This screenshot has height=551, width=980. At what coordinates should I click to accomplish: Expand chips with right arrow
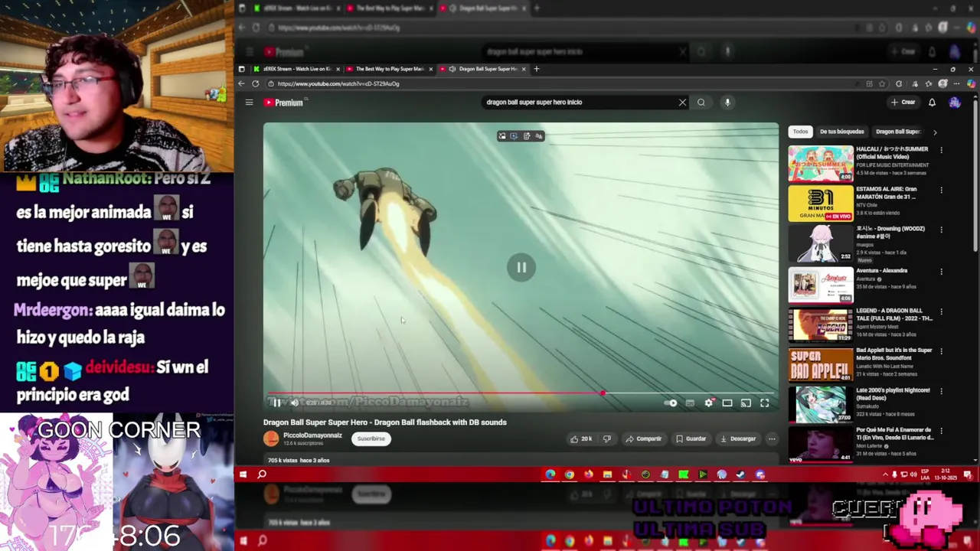tap(935, 132)
